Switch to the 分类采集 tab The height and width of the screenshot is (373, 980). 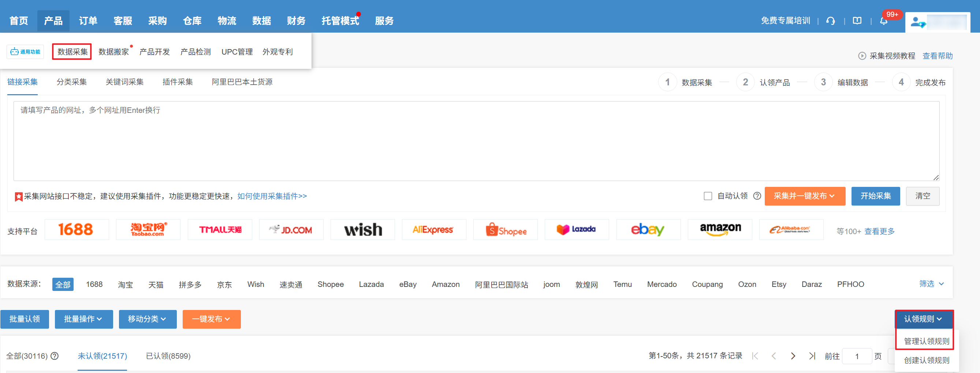point(71,82)
